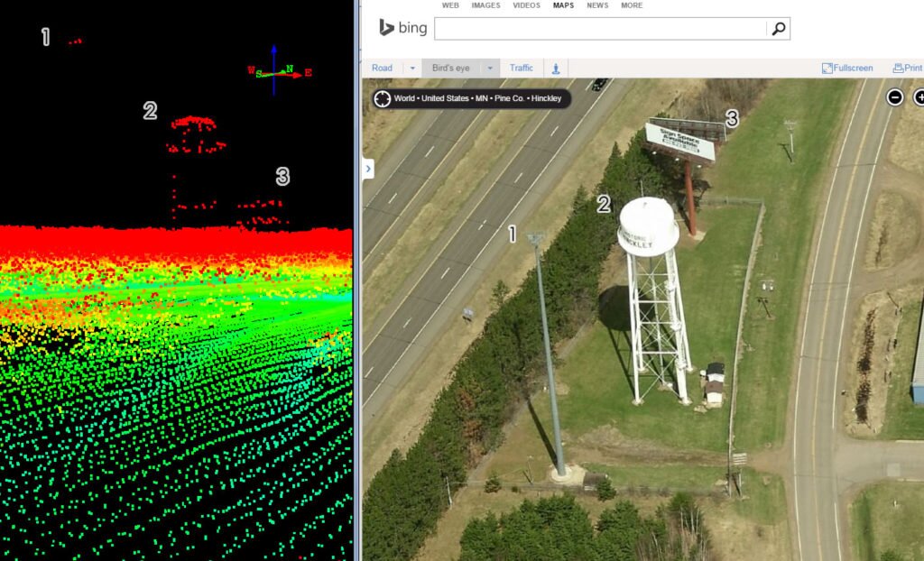
Task: Click the XYZ orientation axis gizmo
Action: (x=275, y=71)
